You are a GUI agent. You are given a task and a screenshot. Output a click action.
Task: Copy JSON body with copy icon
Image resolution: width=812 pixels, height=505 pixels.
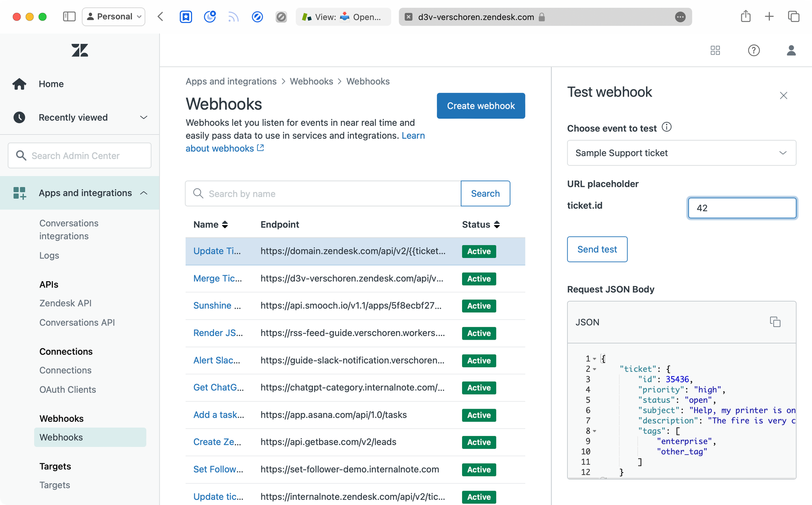775,322
